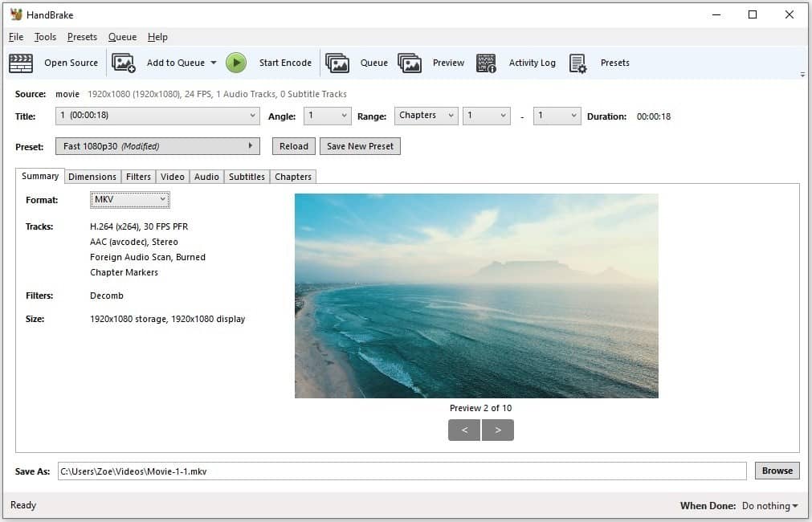The width and height of the screenshot is (812, 522).
Task: Open the starting chapter dropdown
Action: [486, 116]
